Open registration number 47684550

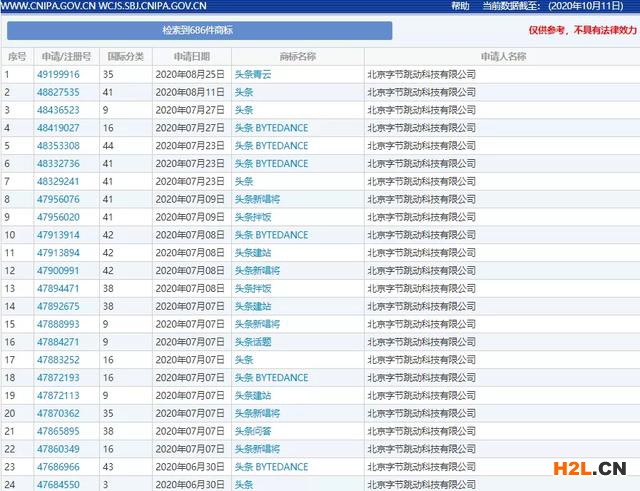coord(58,485)
